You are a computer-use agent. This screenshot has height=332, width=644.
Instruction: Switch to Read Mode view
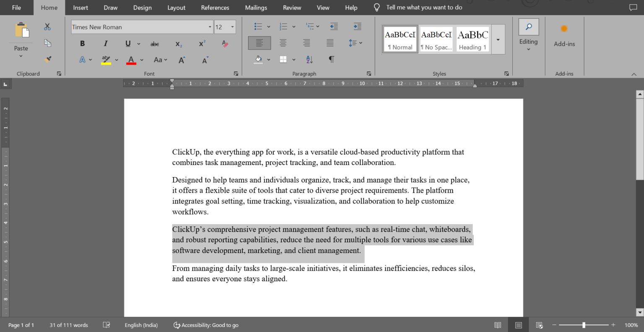(497, 324)
